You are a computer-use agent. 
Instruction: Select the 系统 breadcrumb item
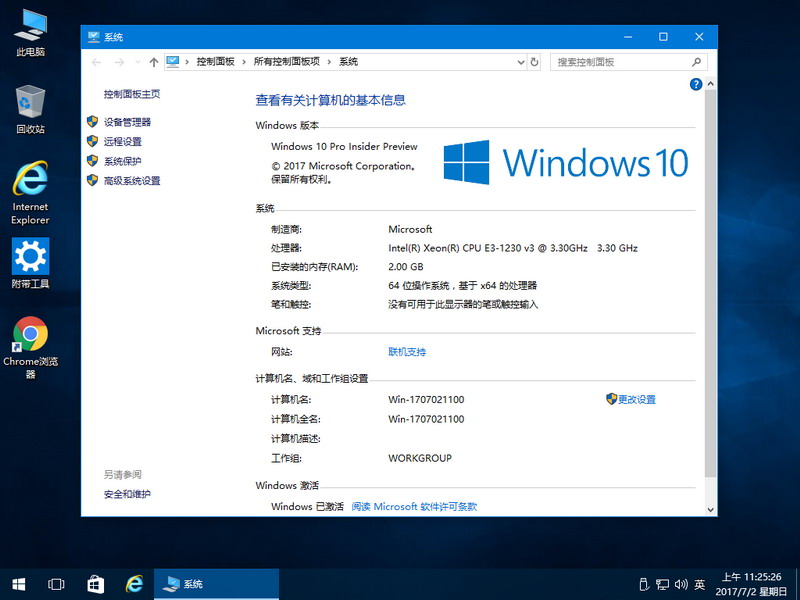[x=348, y=62]
